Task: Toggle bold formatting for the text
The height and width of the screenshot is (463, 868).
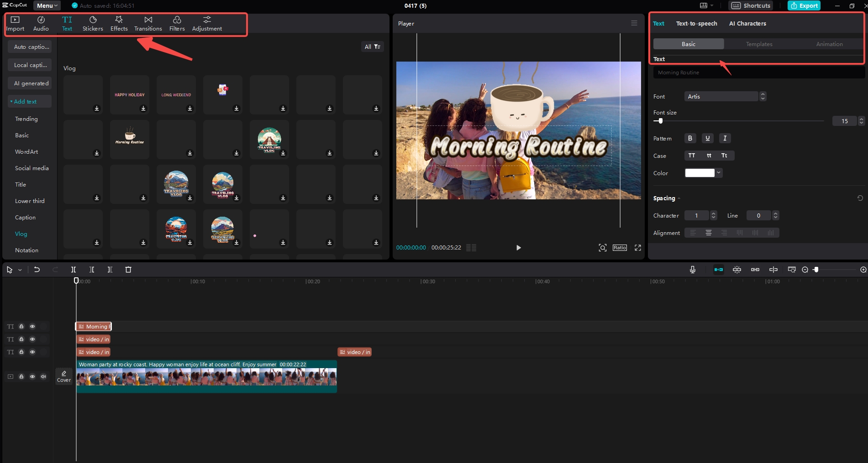Action: coord(690,138)
